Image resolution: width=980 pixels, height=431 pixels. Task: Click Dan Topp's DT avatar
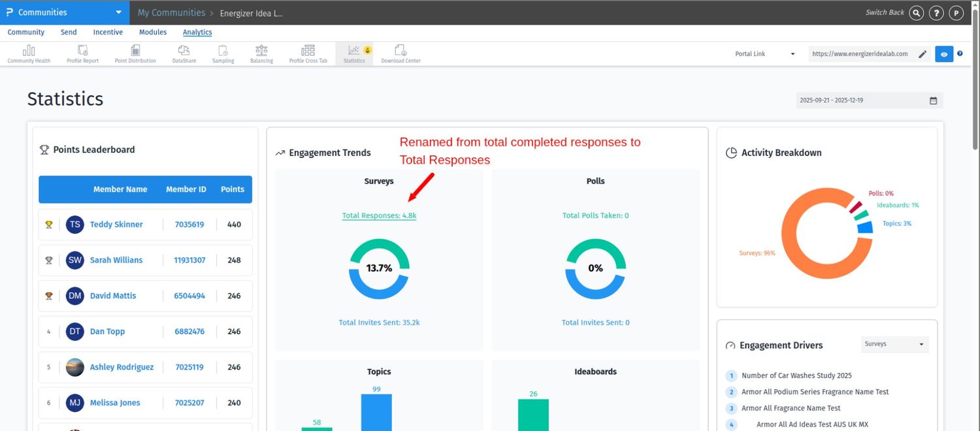(x=75, y=331)
